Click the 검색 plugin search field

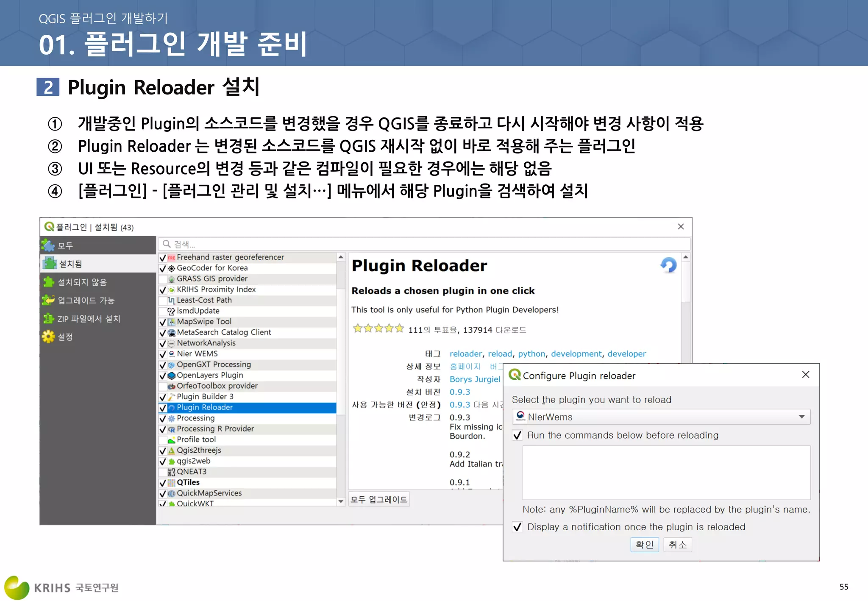point(424,244)
